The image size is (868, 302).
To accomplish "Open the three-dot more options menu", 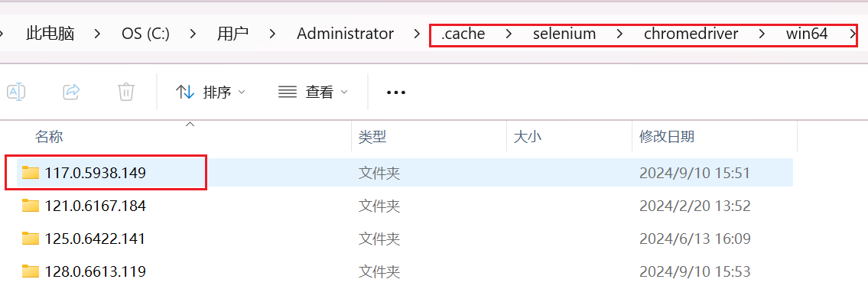I will coord(396,93).
